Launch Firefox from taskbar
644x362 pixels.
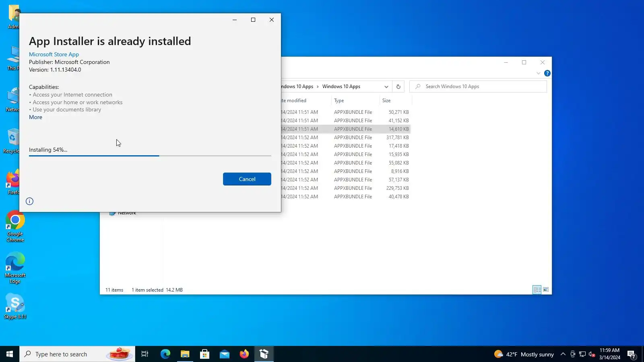tap(244, 354)
